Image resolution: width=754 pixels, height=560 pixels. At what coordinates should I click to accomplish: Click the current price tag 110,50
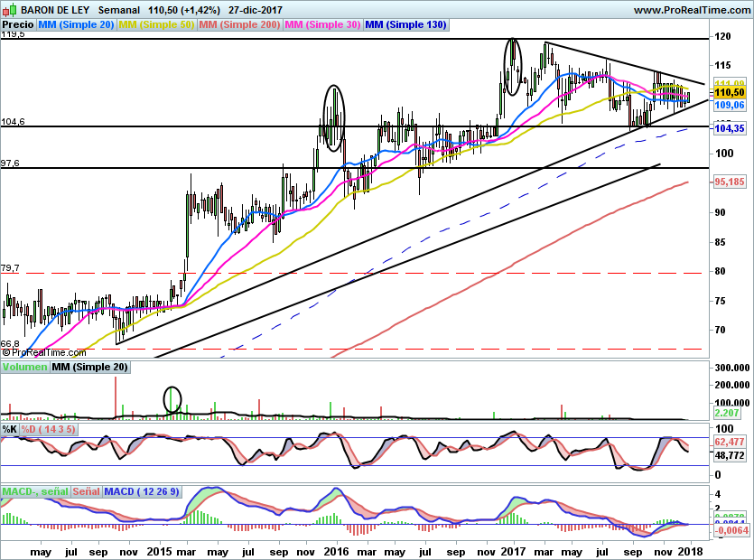[730, 92]
